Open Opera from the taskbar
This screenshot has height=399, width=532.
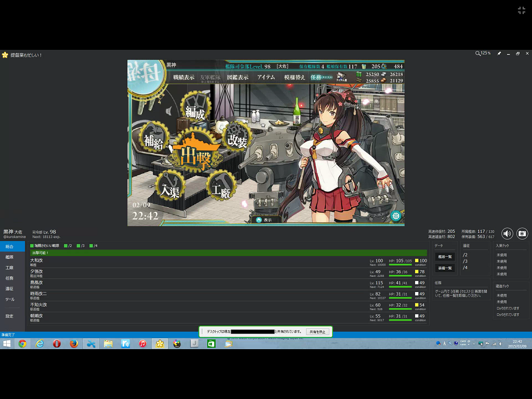click(x=57, y=344)
